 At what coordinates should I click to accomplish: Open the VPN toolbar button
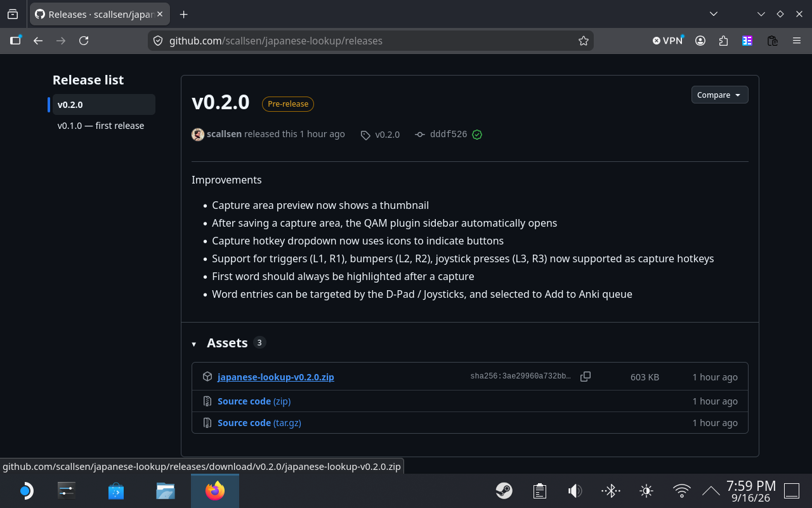pyautogui.click(x=668, y=41)
